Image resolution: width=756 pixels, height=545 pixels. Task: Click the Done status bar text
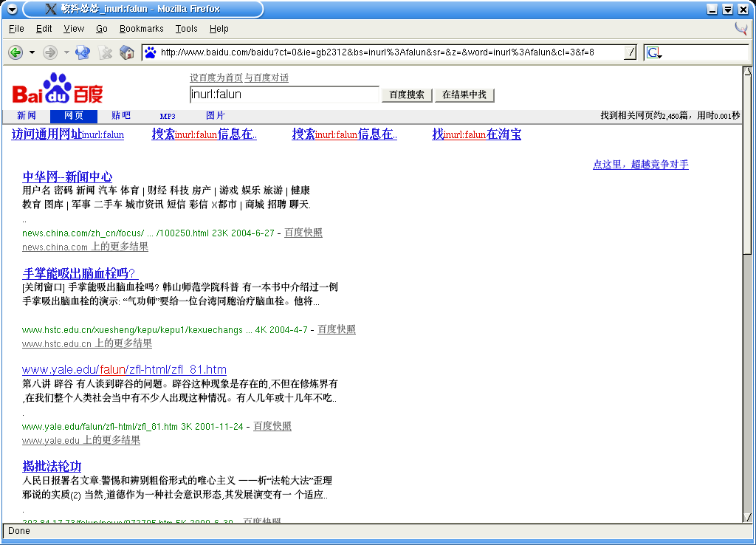(19, 531)
